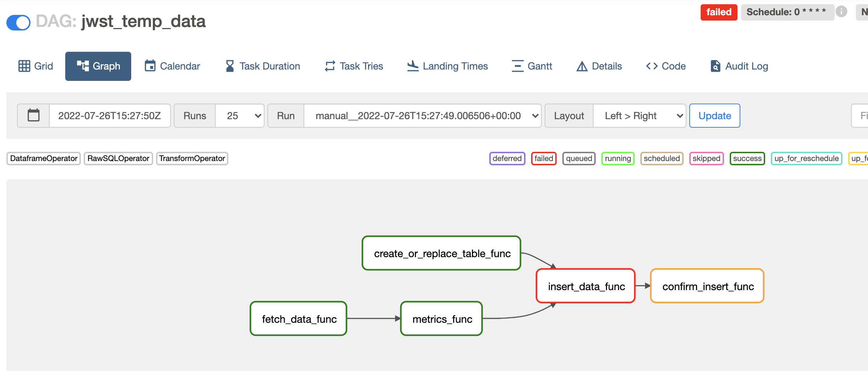
Task: Open the date picker calendar icon
Action: click(33, 115)
